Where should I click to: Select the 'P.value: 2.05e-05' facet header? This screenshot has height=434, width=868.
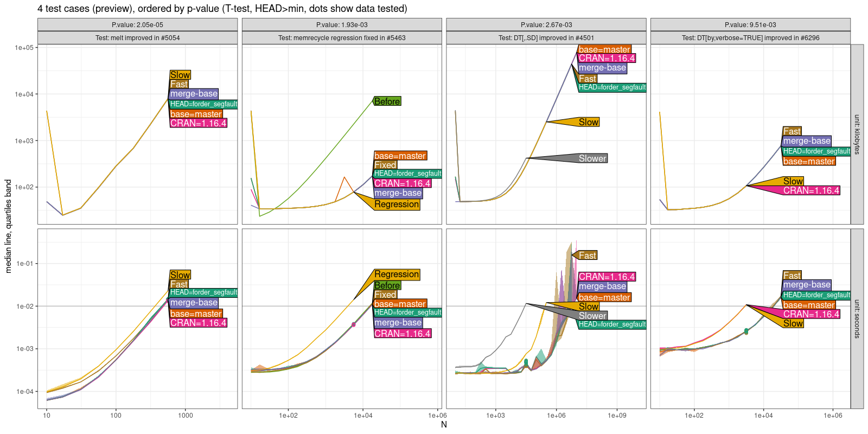137,24
